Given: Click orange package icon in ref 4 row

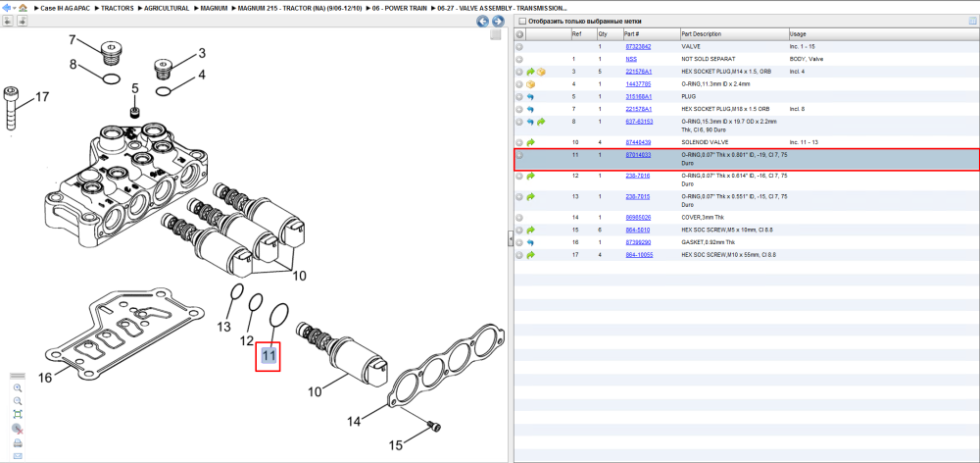Looking at the screenshot, I should [530, 83].
